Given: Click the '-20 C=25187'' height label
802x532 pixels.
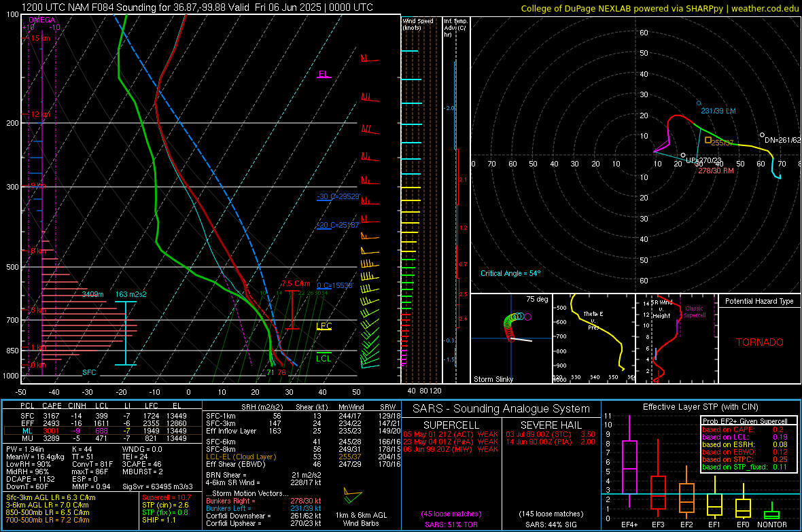Looking at the screenshot, I should tap(338, 225).
